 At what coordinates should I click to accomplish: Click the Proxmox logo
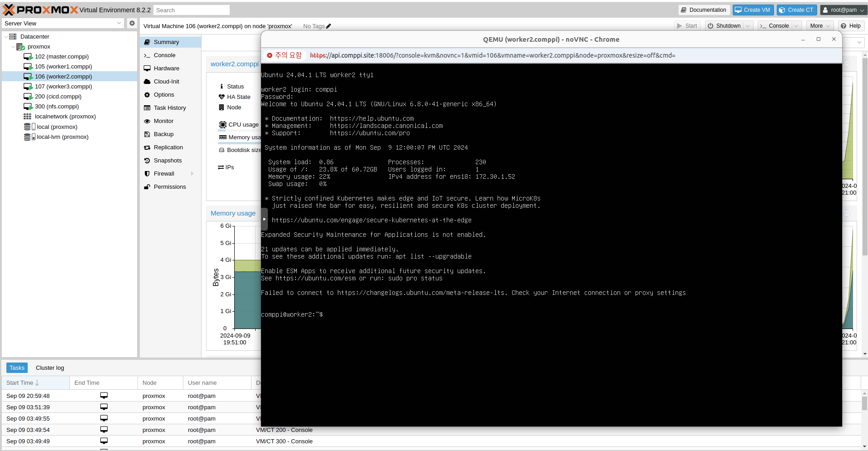click(40, 10)
